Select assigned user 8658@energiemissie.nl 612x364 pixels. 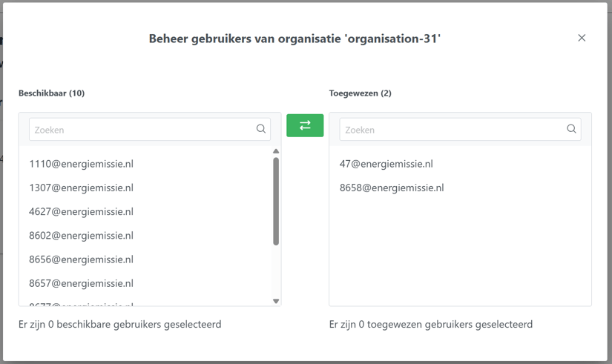click(x=392, y=188)
